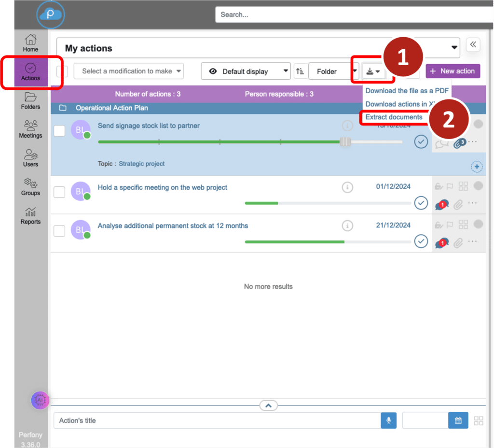The width and height of the screenshot is (494, 448).
Task: Click info icon for 'Hold a specific meeting'
Action: [347, 187]
